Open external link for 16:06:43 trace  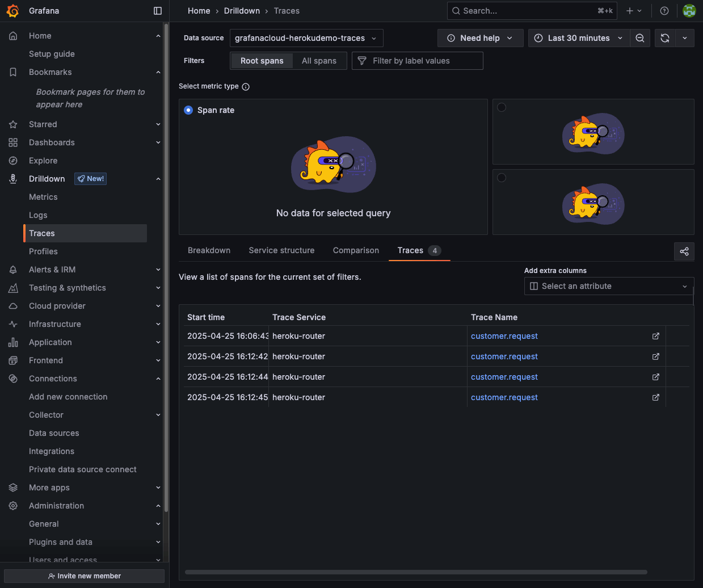[656, 336]
